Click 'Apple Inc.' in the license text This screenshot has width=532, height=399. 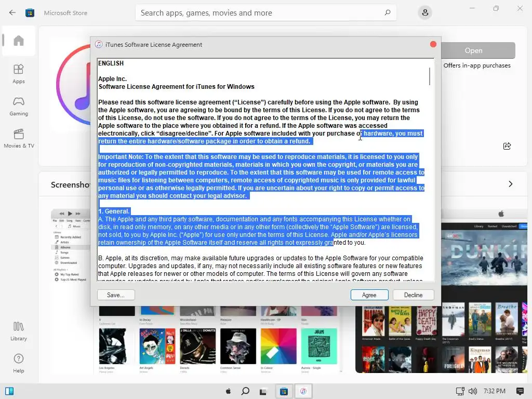click(113, 79)
